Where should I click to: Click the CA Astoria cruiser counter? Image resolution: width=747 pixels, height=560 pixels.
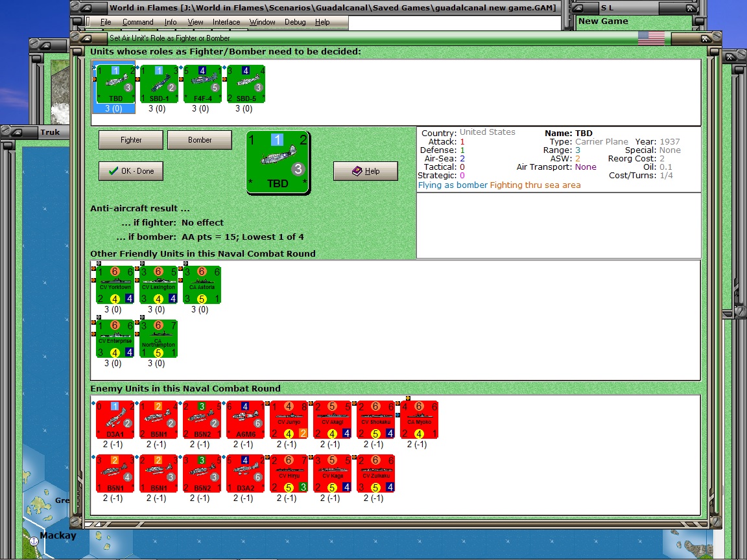202,285
